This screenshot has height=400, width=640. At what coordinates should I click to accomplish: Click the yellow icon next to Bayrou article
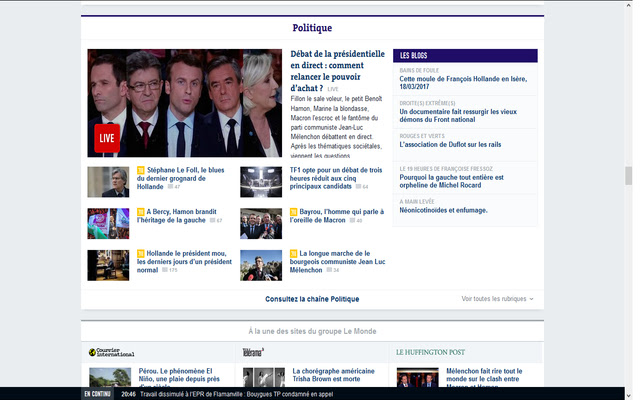pos(293,212)
